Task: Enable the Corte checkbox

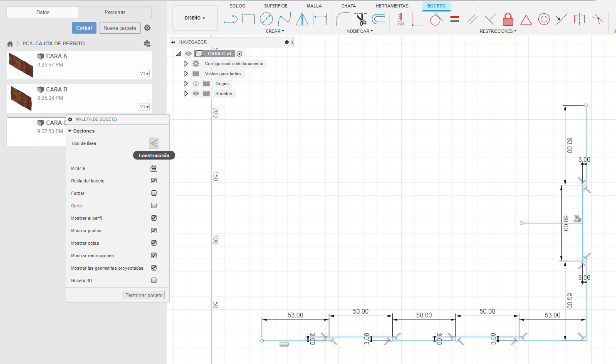Action: [x=154, y=206]
